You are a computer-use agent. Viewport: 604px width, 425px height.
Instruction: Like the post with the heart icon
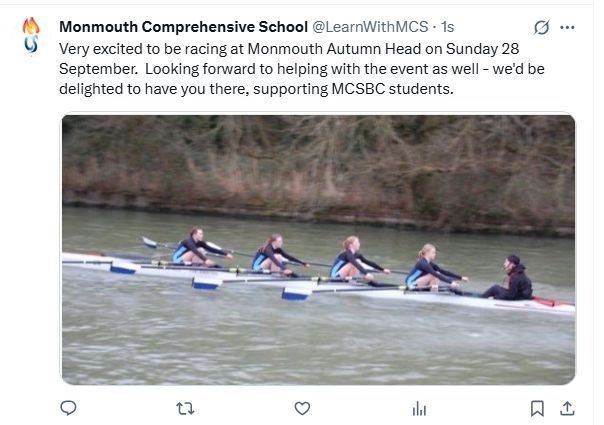coord(302,408)
